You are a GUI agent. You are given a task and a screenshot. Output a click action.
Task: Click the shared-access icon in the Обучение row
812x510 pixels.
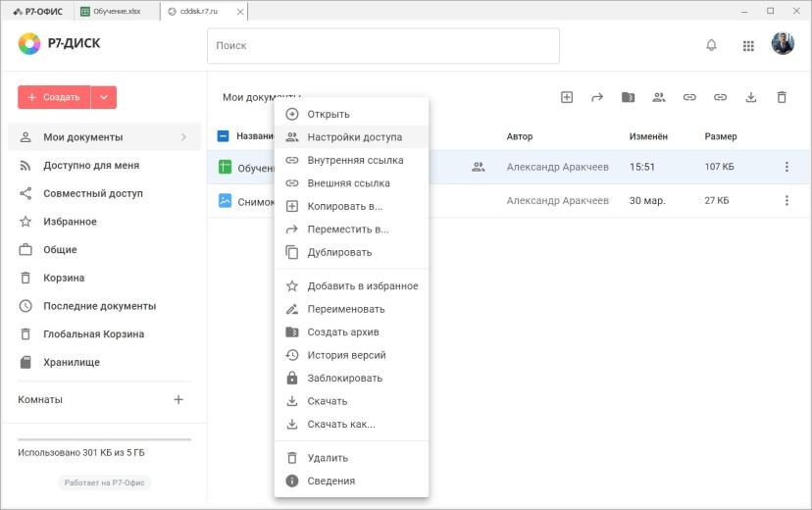coord(478,167)
